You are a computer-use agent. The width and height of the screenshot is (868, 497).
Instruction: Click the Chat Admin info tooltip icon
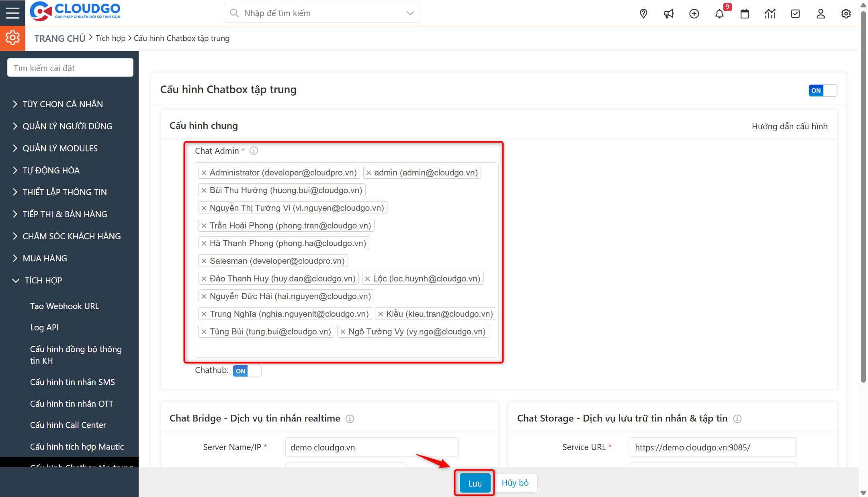[x=253, y=151]
